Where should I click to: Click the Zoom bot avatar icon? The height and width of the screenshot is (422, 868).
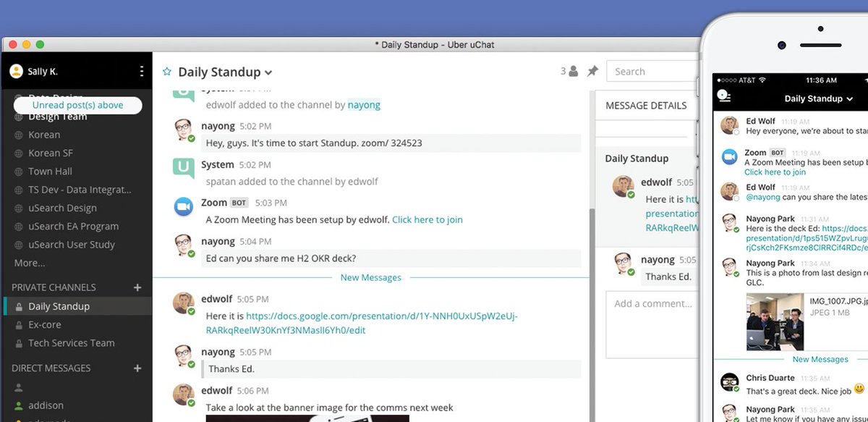click(184, 207)
